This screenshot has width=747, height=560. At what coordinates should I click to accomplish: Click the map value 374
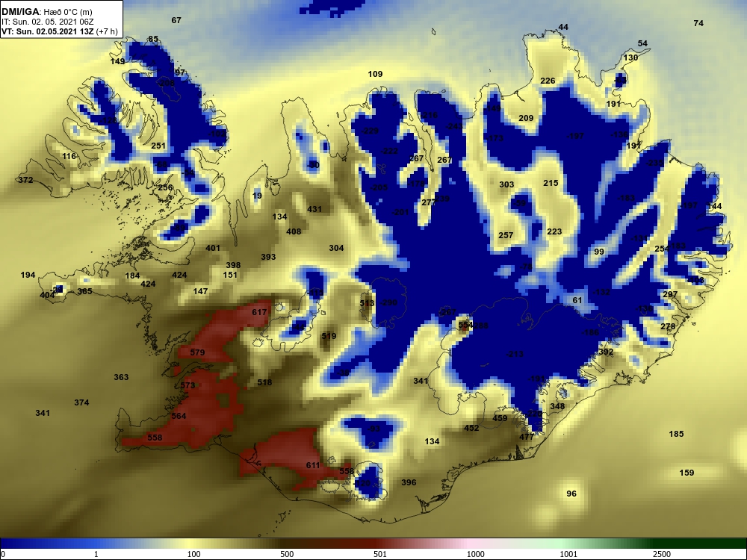click(x=81, y=402)
